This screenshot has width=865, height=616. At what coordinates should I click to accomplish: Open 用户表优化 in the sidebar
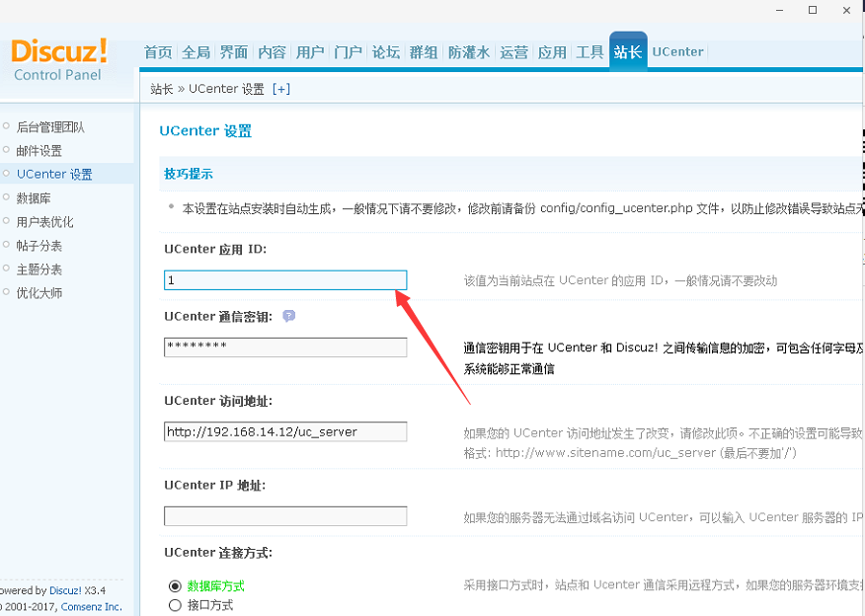[44, 222]
